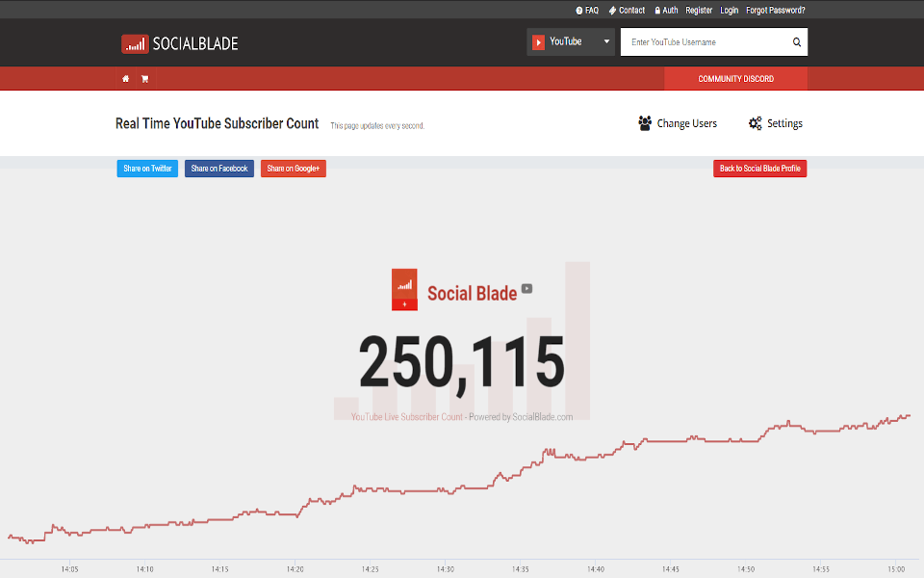
Task: Click 'This page updates every second' text
Action: coord(377,125)
